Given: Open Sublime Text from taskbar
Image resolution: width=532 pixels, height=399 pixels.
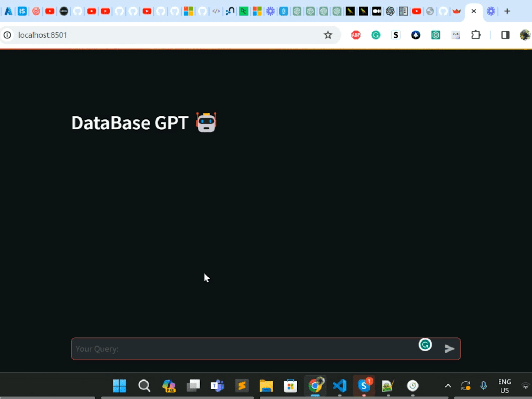Looking at the screenshot, I should (x=242, y=386).
